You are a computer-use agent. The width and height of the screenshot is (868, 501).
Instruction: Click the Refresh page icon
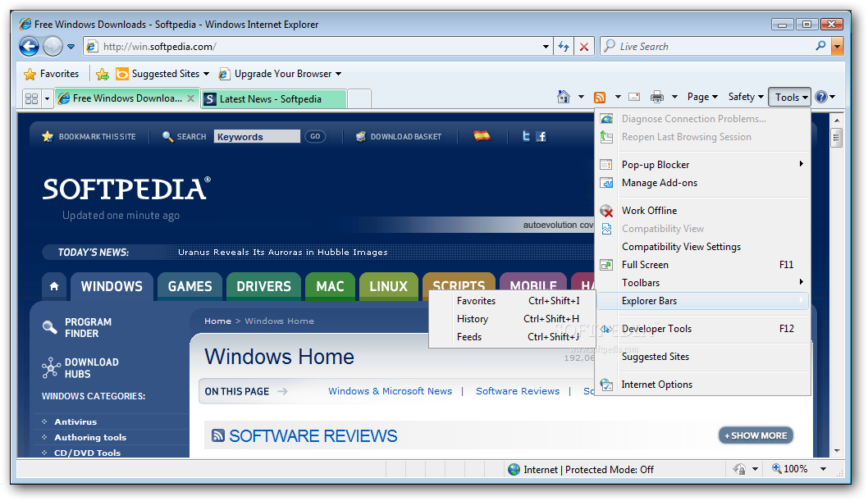point(564,47)
